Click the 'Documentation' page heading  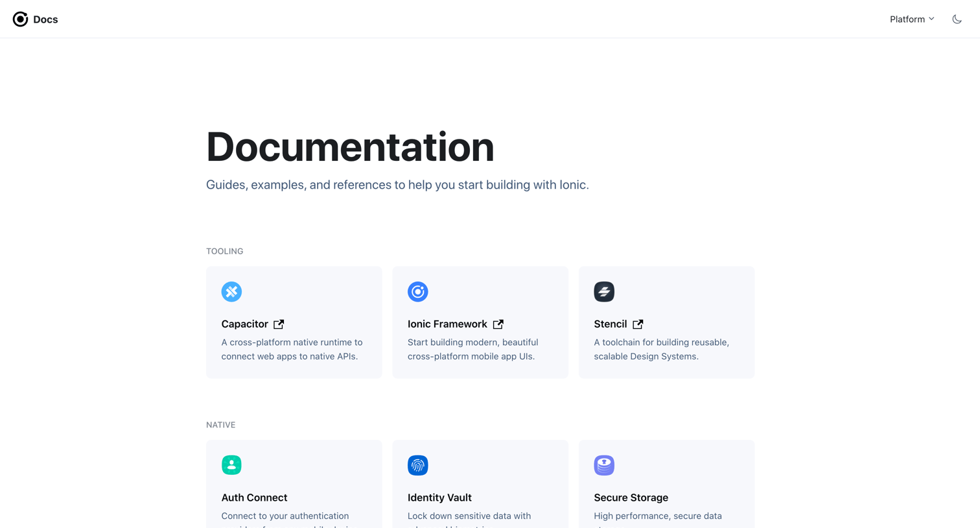[x=350, y=147]
